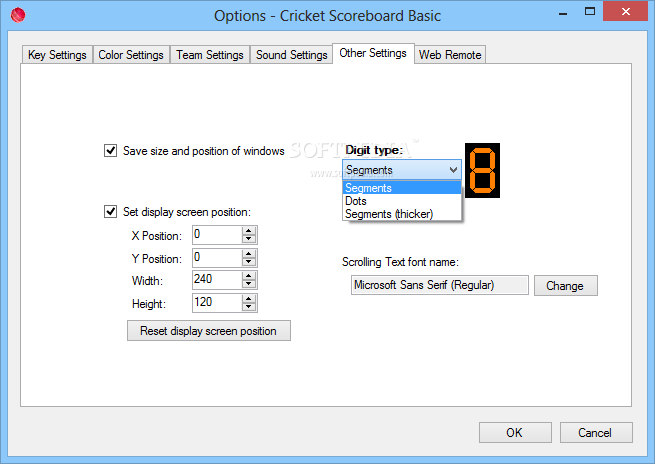Go to the Team Settings tab
This screenshot has width=655, height=464.
click(210, 55)
